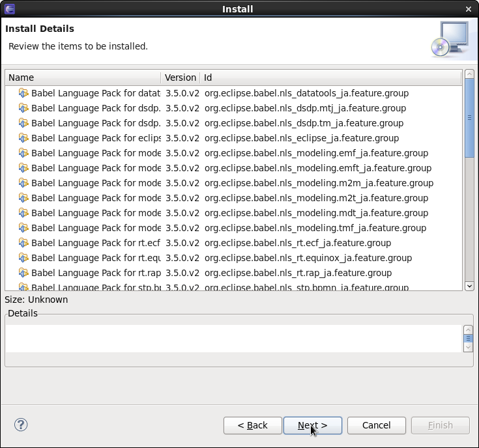Screen dimensions: 479x448
Task: Click inside the Details text area
Action: click(234, 339)
